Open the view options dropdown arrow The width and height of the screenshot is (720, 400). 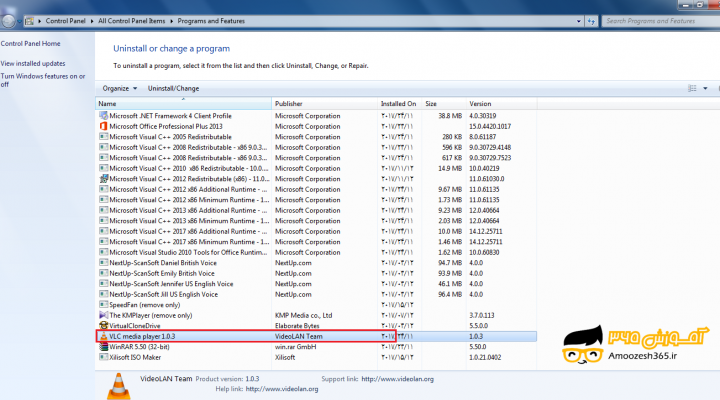[705, 88]
